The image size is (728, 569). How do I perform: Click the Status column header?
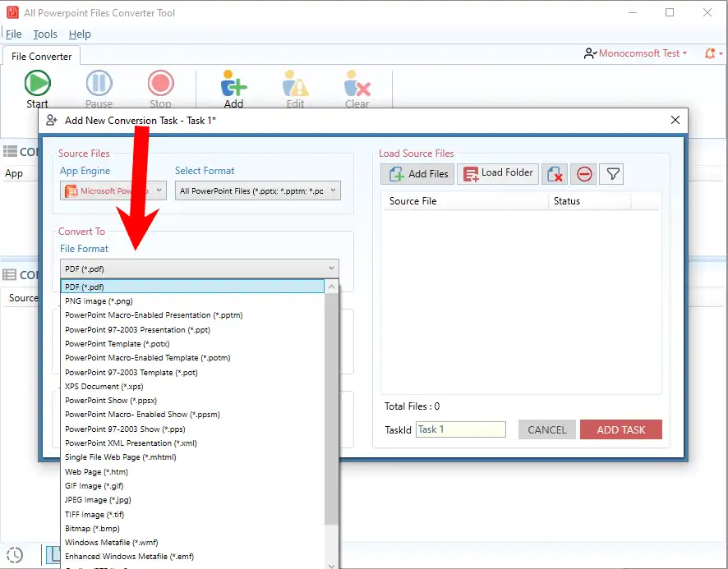(x=590, y=201)
